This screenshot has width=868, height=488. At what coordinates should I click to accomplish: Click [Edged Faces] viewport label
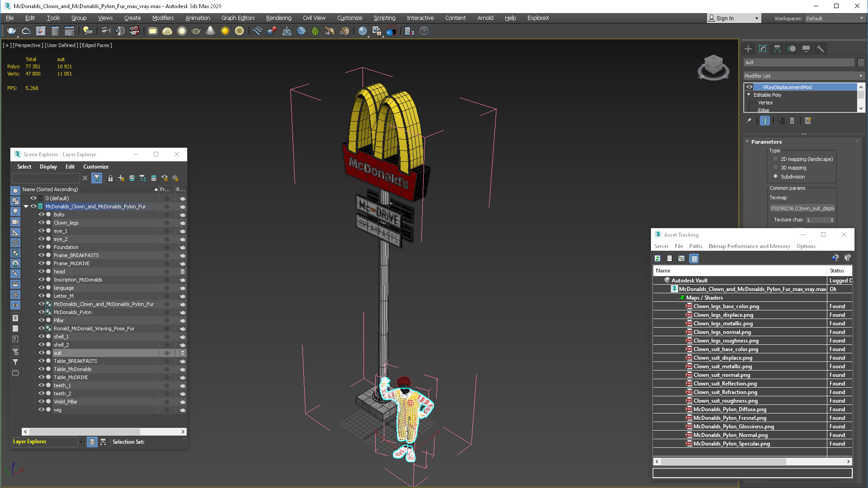click(x=96, y=45)
